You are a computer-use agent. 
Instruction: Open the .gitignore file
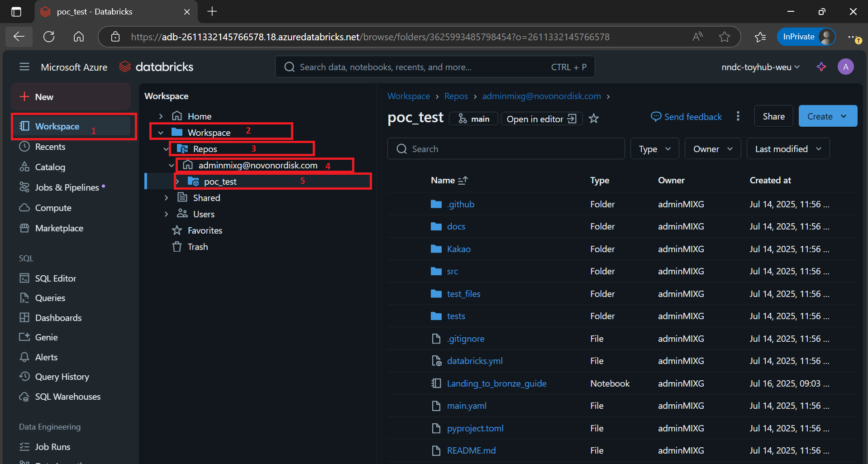(x=466, y=339)
